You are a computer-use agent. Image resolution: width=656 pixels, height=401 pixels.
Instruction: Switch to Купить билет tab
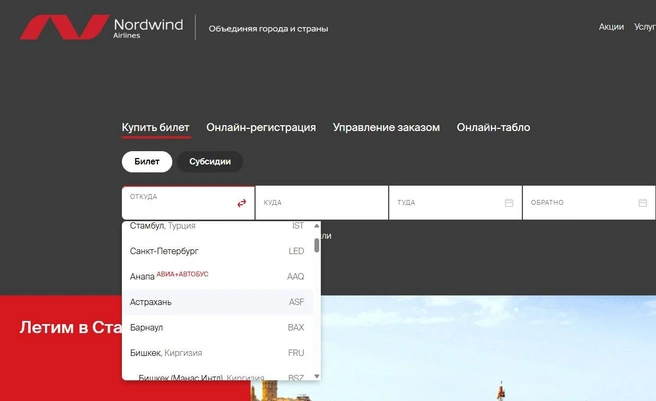tap(156, 128)
